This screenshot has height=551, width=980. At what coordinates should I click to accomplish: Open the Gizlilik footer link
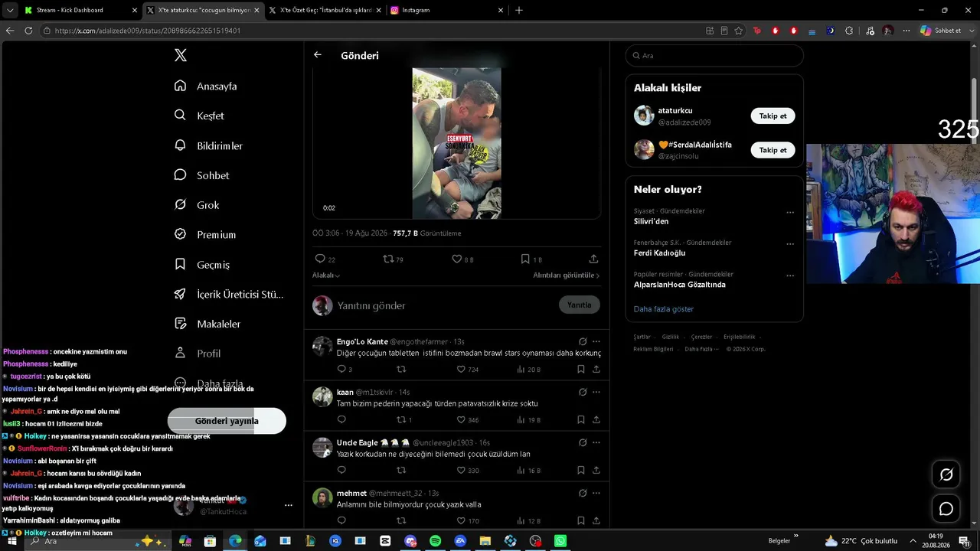(x=671, y=337)
